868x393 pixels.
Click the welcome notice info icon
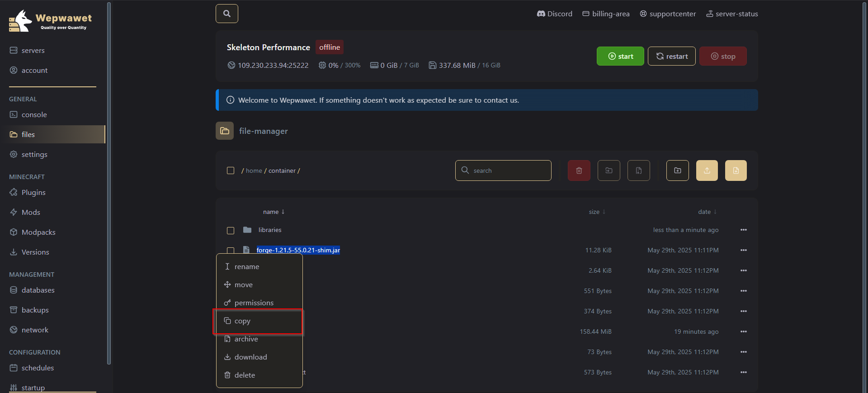point(230,100)
